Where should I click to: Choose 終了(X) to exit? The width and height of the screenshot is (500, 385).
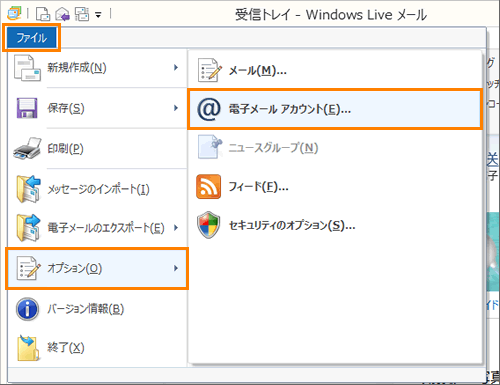click(x=97, y=348)
